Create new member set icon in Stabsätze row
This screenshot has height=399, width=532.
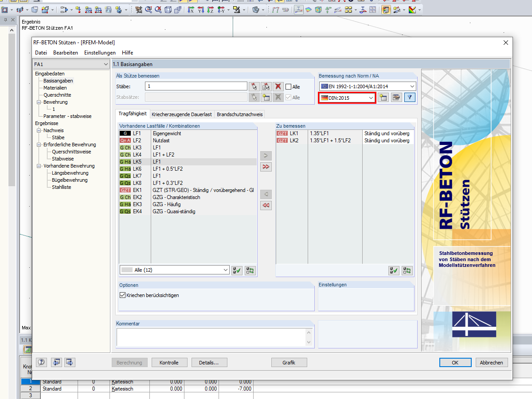tap(266, 97)
